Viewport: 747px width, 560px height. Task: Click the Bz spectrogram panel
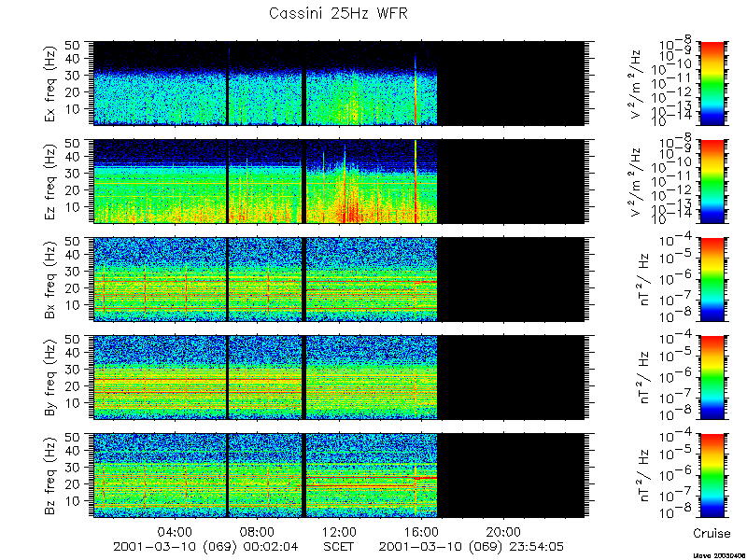338,476
